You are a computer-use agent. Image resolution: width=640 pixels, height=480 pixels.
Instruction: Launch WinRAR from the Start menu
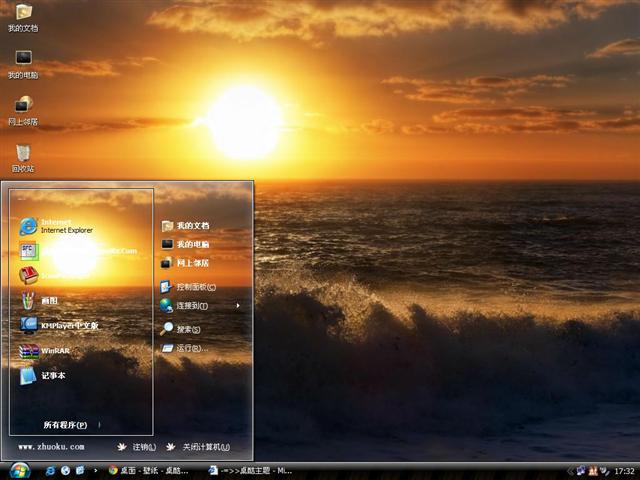[55, 351]
